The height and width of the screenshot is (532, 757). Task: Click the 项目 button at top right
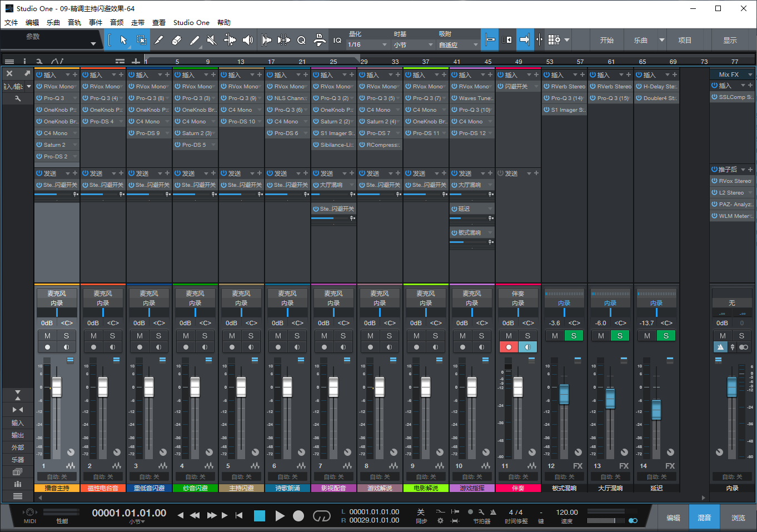click(685, 39)
